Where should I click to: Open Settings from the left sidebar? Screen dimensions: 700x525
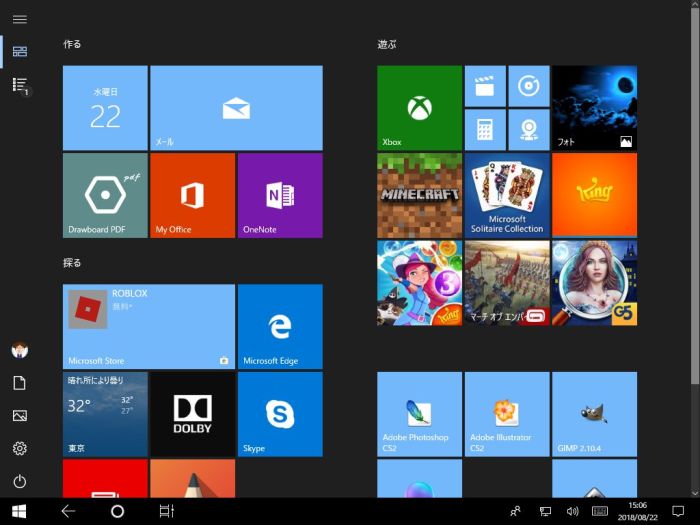tap(19, 448)
